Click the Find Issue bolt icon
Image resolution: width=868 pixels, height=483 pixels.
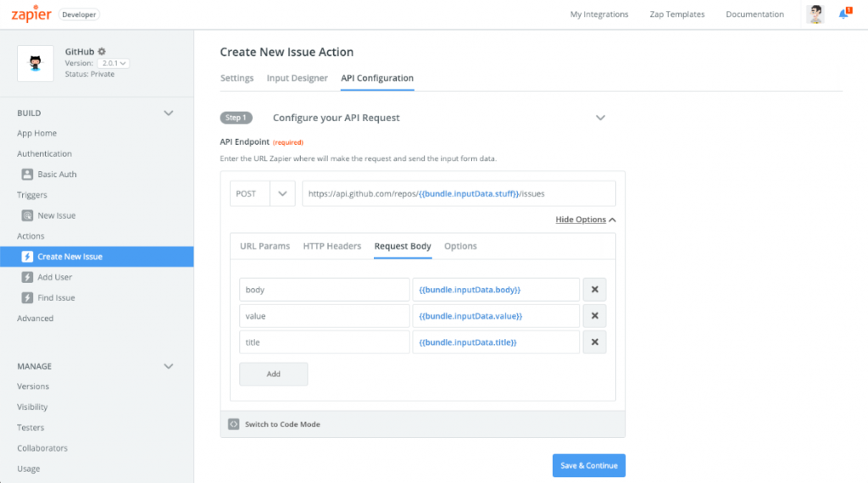coord(27,297)
